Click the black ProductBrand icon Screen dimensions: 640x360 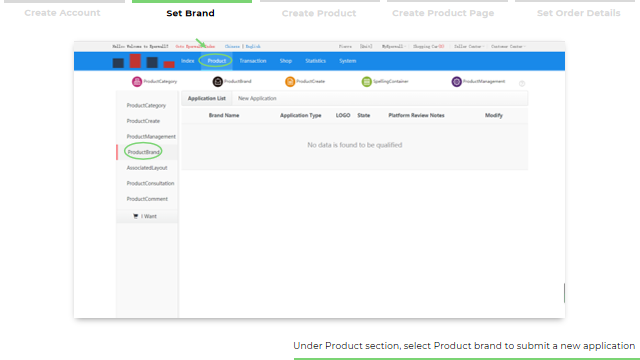point(218,82)
